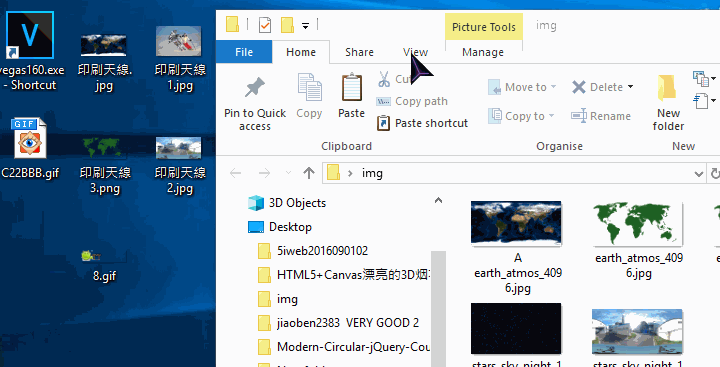The height and width of the screenshot is (367, 720).
Task: Expand the address bar history dropdown
Action: (x=699, y=174)
